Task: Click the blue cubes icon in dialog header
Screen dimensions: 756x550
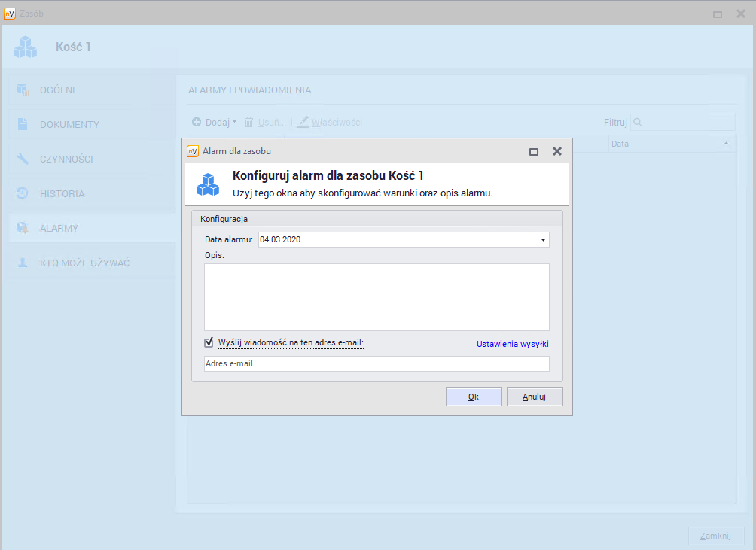Action: coord(208,184)
